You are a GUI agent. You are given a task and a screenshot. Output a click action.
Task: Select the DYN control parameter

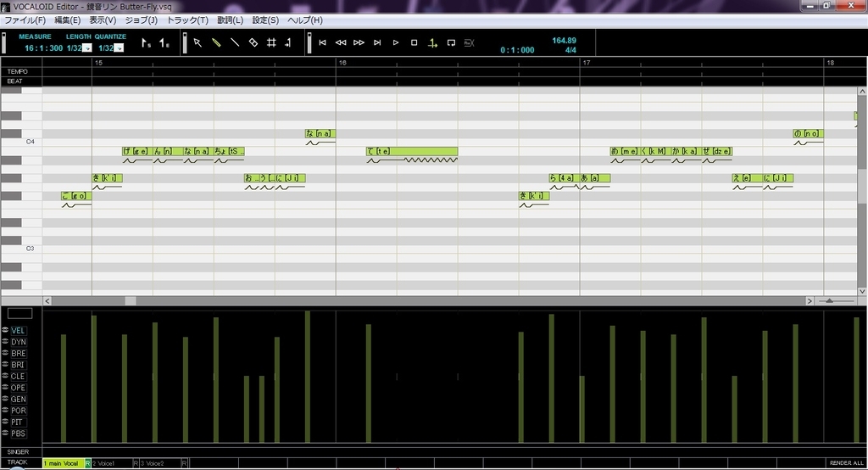[x=19, y=342]
